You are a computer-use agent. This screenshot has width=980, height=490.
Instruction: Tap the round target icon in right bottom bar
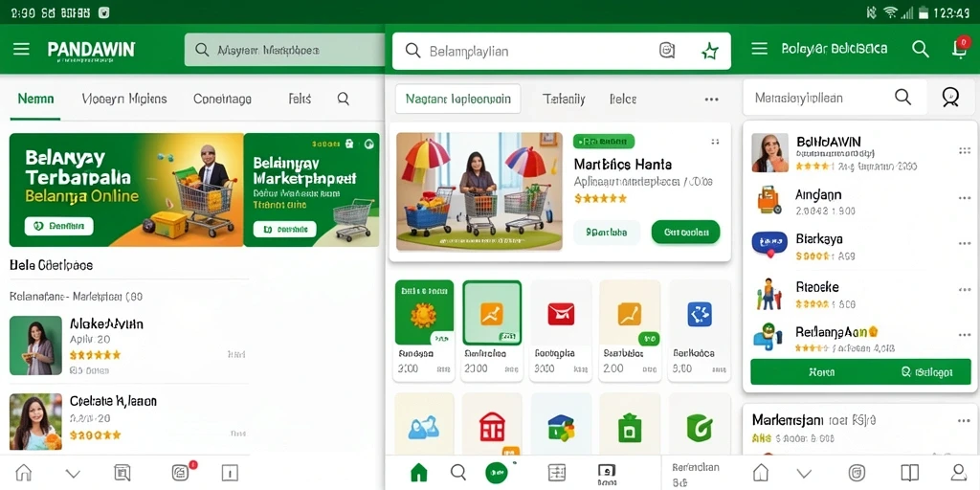point(857,473)
